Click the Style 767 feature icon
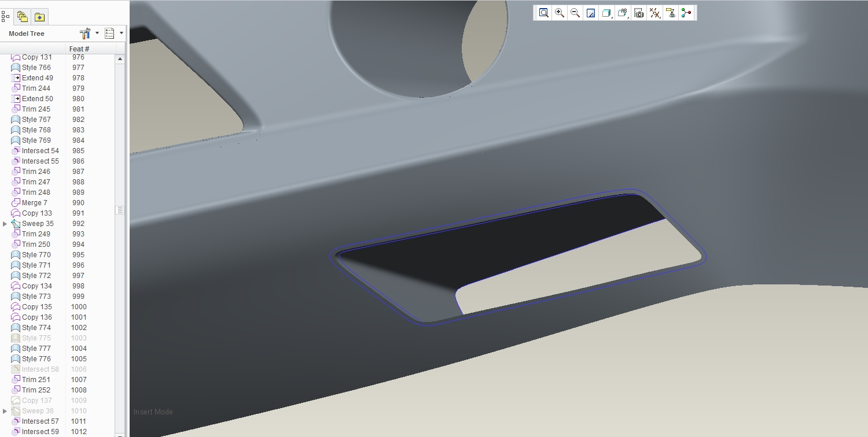Screen dimensions: 868x437 [x=16, y=120]
